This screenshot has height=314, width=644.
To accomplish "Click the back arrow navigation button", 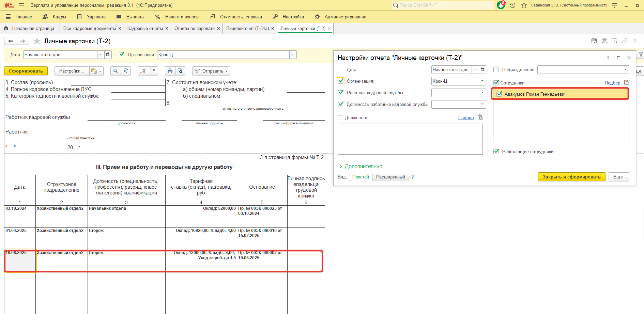I will tap(11, 41).
